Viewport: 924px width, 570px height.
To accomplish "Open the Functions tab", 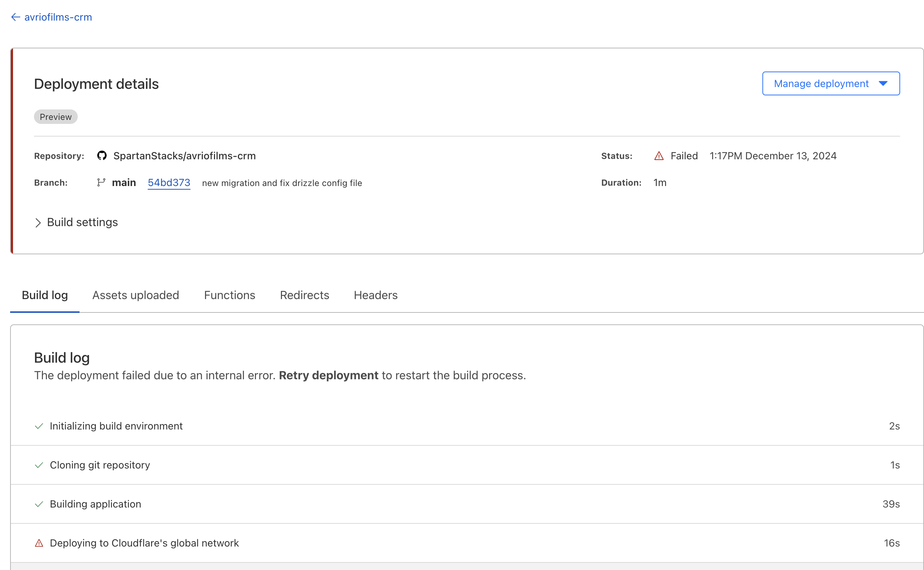I will pos(230,295).
